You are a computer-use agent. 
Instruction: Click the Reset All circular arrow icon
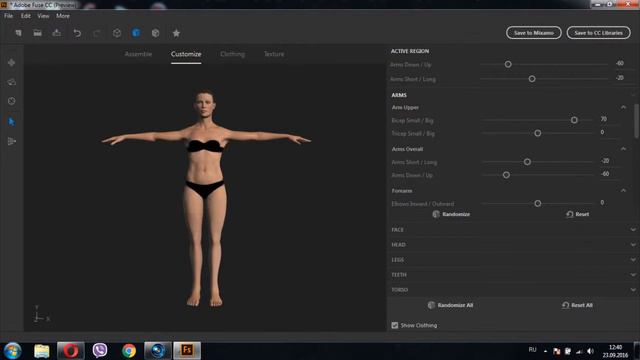(565, 305)
